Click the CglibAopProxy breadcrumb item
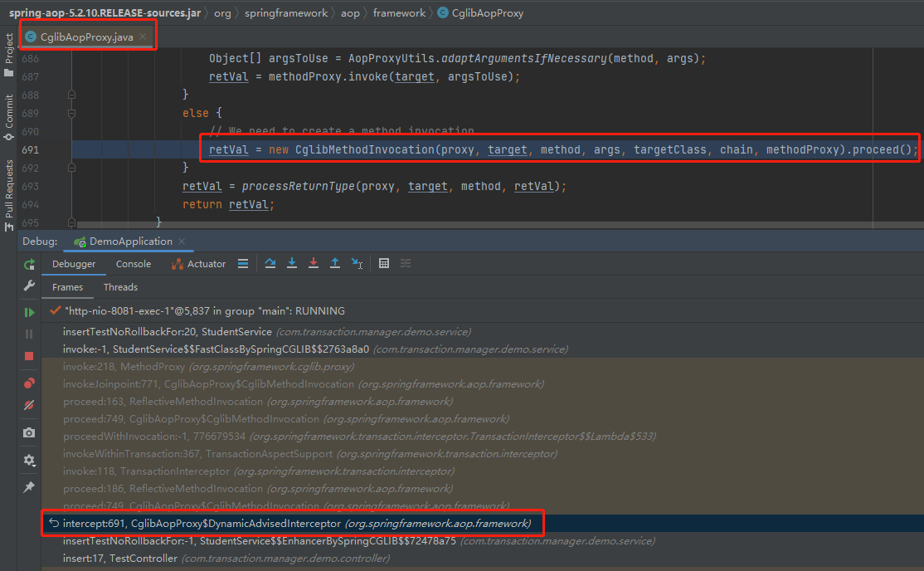The width and height of the screenshot is (924, 571). coord(481,13)
